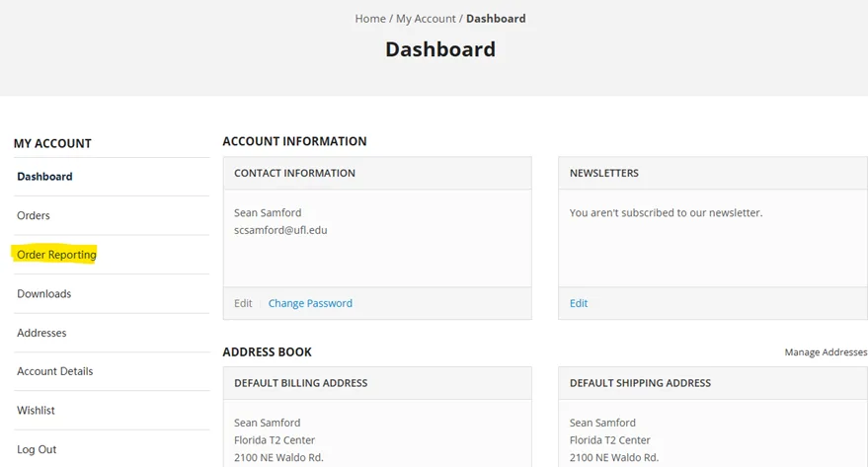Open Account Details page

click(x=54, y=371)
